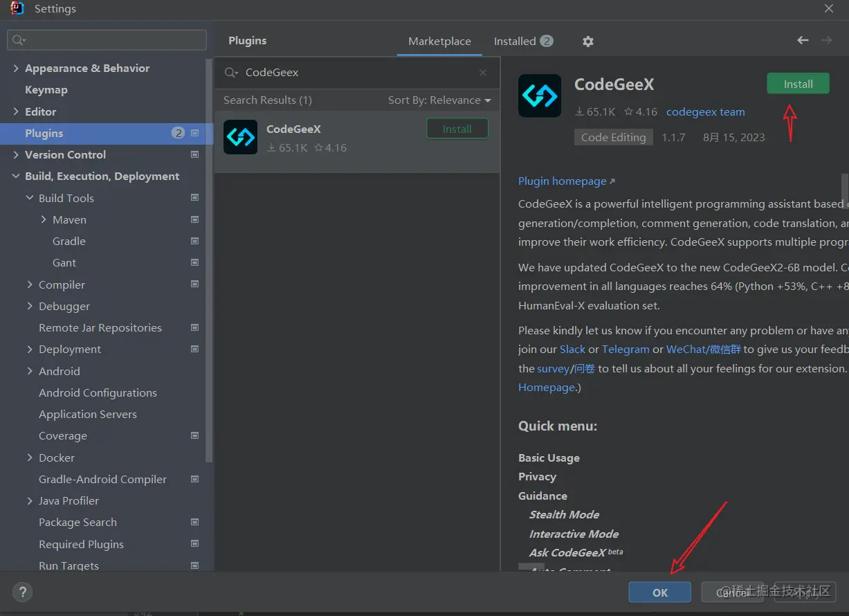Click project-level icon beside Plugins row
The width and height of the screenshot is (849, 616).
[194, 133]
